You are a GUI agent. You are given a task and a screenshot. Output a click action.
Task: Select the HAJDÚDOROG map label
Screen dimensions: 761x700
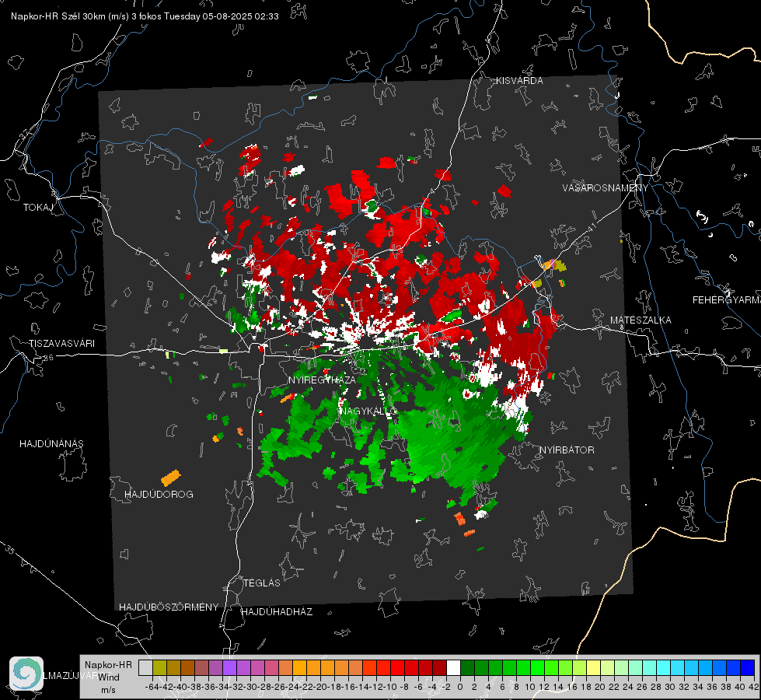click(159, 495)
